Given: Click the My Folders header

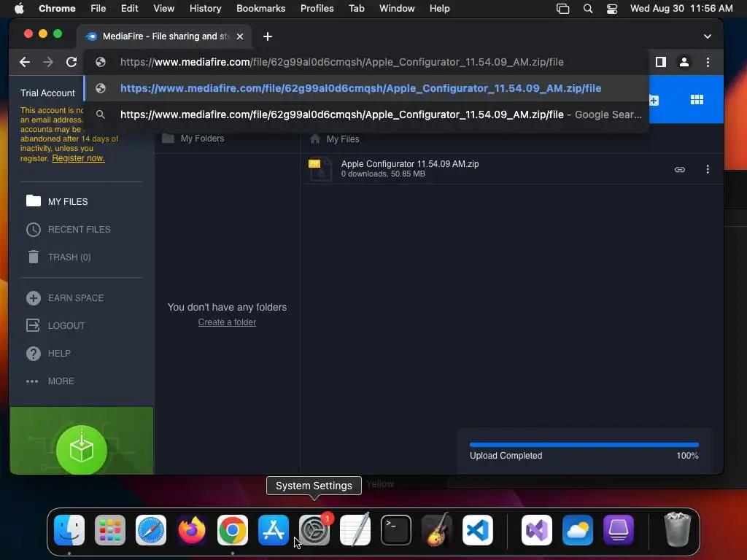Looking at the screenshot, I should (x=193, y=139).
